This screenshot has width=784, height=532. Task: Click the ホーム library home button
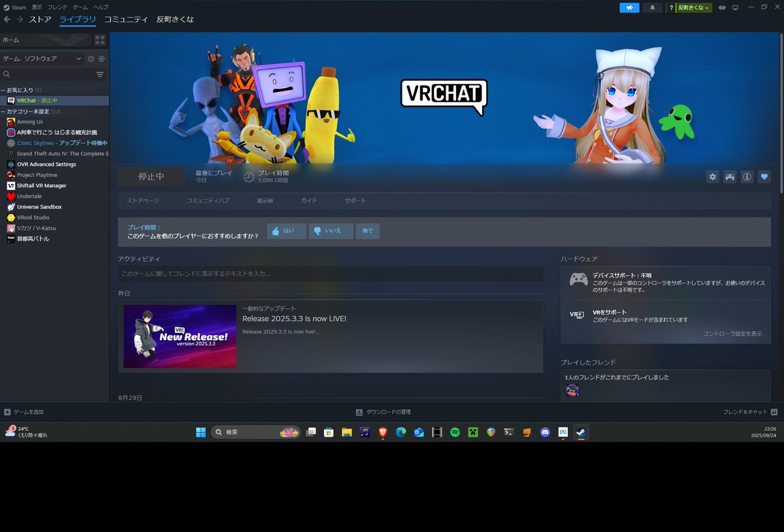coord(46,40)
